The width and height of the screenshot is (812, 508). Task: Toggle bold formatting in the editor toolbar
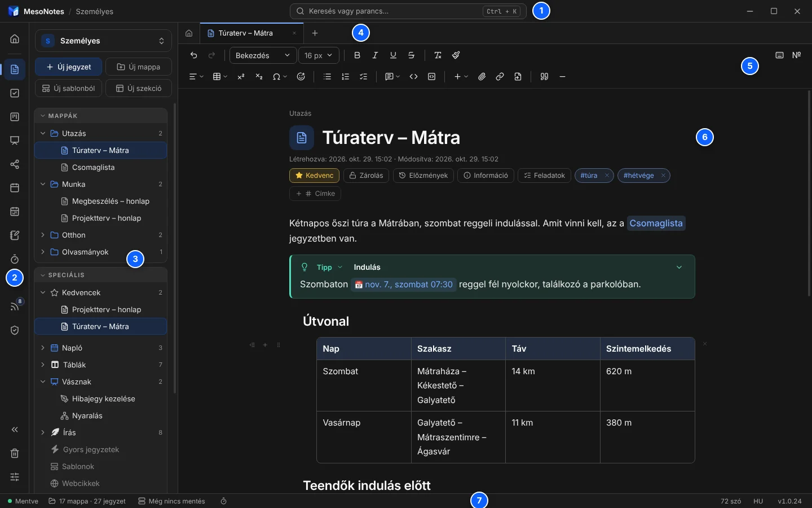[x=357, y=55]
